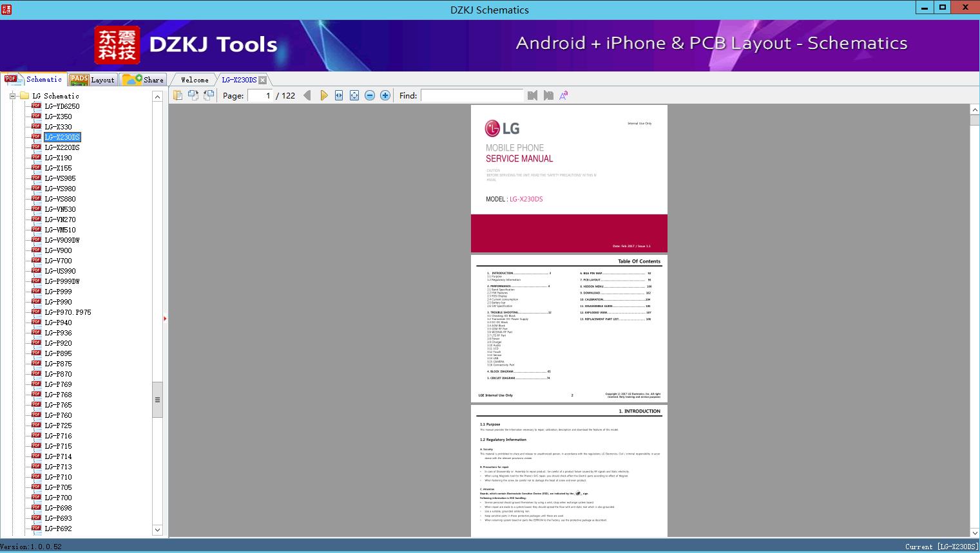Open the LG-X155 schematic
980x553 pixels.
tap(58, 168)
